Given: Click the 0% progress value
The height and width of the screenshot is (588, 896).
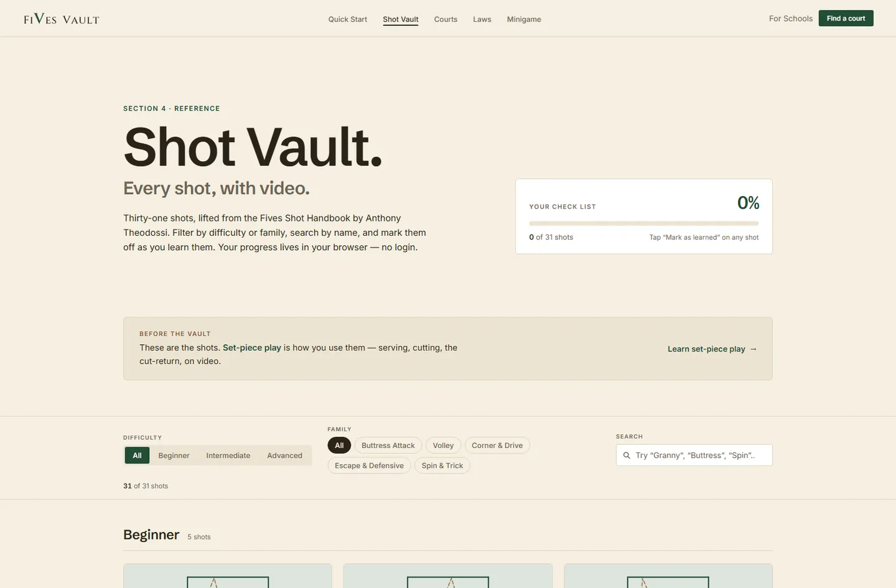Looking at the screenshot, I should [x=748, y=203].
